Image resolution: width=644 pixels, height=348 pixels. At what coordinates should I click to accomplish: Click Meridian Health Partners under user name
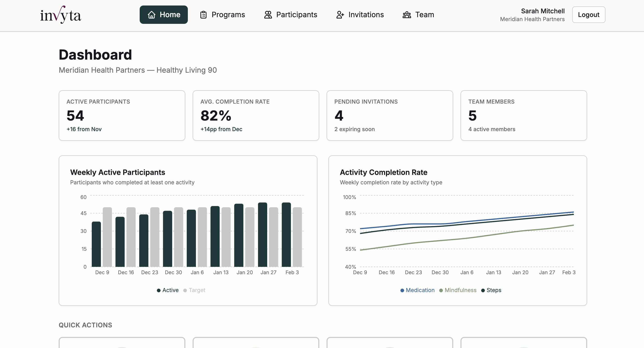pyautogui.click(x=532, y=19)
